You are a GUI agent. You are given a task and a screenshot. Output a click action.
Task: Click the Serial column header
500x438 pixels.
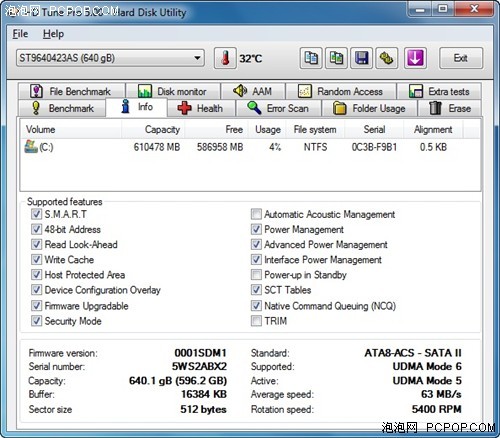(x=374, y=129)
